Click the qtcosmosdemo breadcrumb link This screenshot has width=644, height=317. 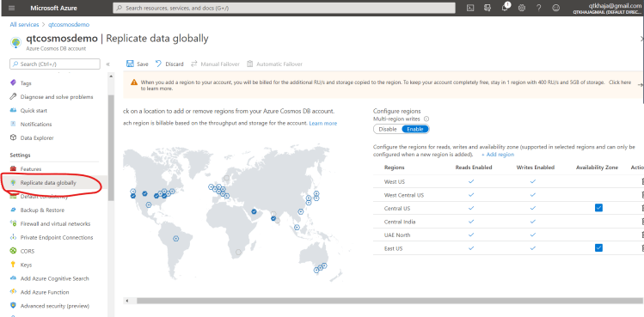click(x=69, y=25)
